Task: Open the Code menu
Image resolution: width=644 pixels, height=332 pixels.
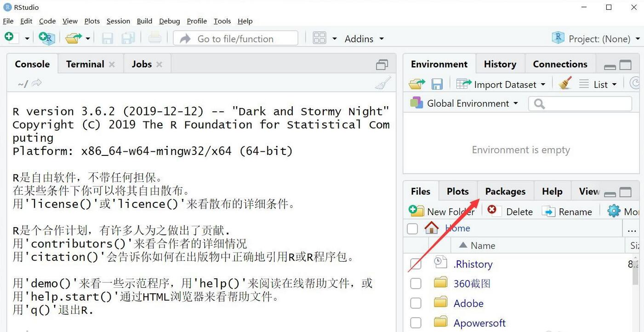Action: [x=47, y=21]
